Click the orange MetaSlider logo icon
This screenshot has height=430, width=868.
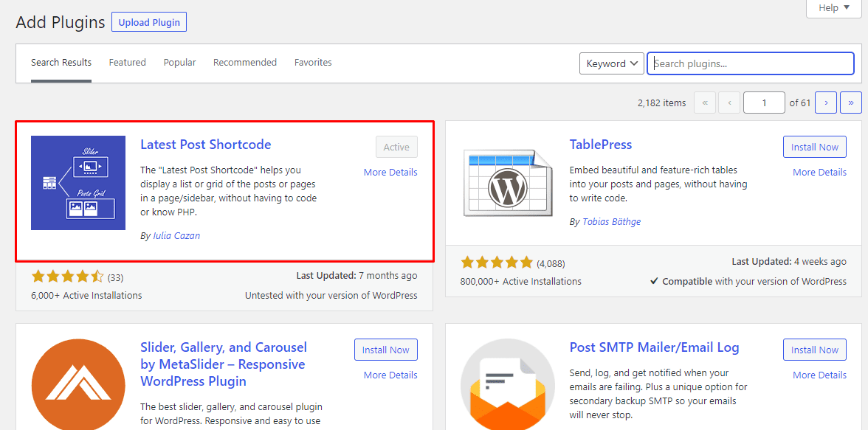78,384
